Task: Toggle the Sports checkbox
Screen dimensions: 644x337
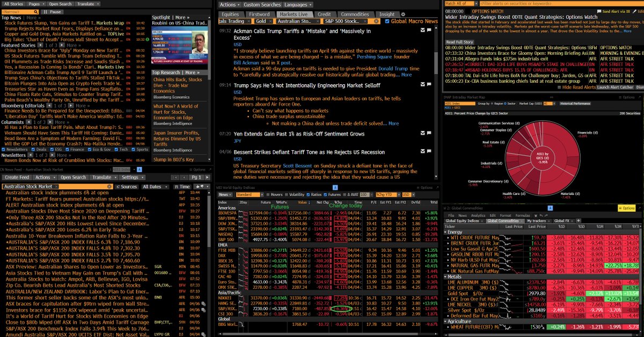Action: (x=133, y=150)
